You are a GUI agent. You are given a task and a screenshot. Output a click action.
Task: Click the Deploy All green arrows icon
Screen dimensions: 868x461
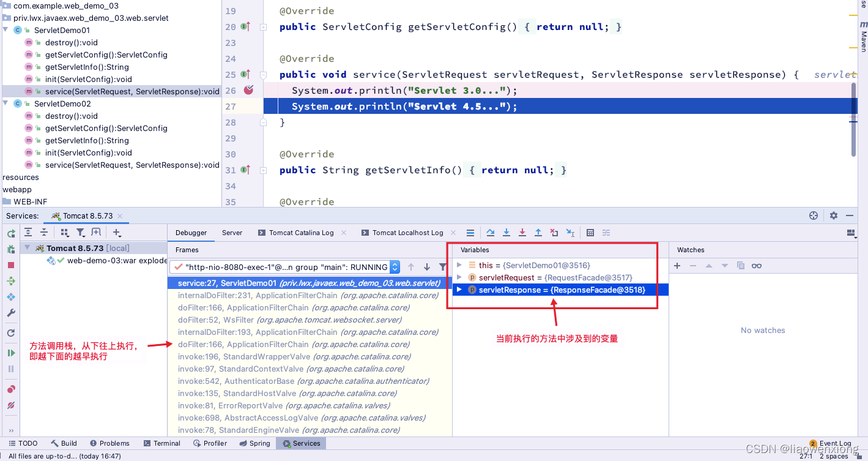tap(11, 281)
